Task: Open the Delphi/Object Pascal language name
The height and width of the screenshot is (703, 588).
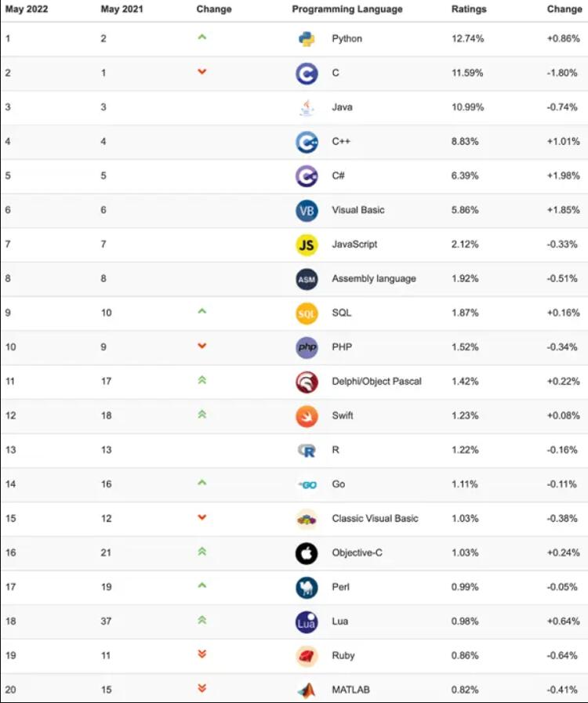Action: (377, 382)
